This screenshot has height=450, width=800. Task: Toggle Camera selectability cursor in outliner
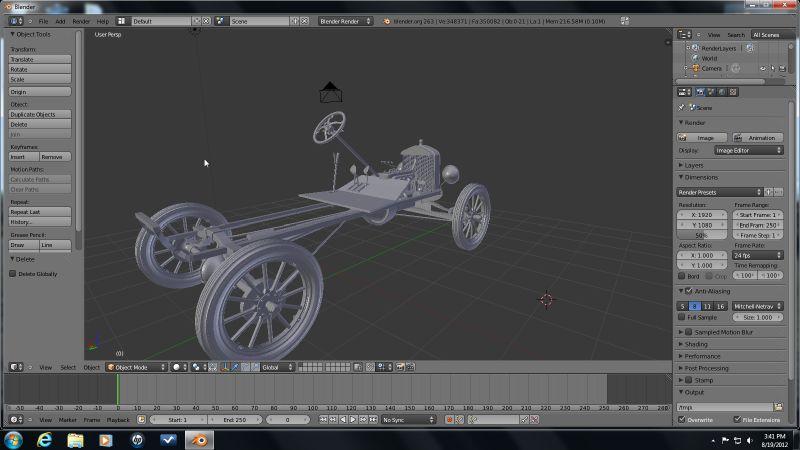[772, 68]
